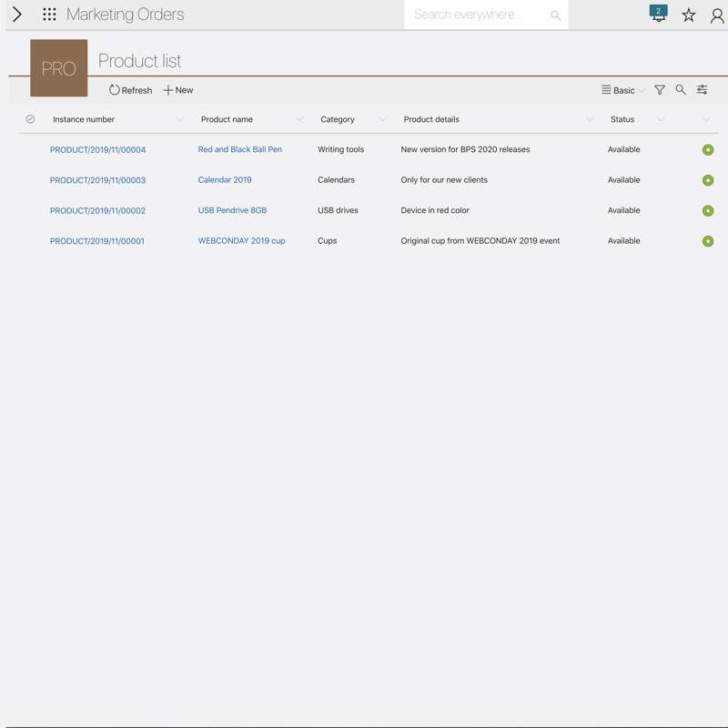Click the Product details column header
728x728 pixels.
[431, 119]
